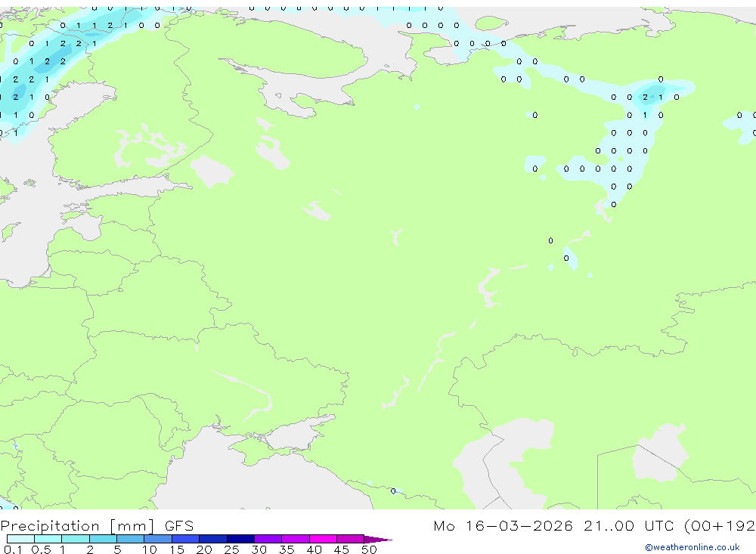This screenshot has width=756, height=554.
Task: Click the '21..00 UTC' time text
Action: pyautogui.click(x=628, y=526)
